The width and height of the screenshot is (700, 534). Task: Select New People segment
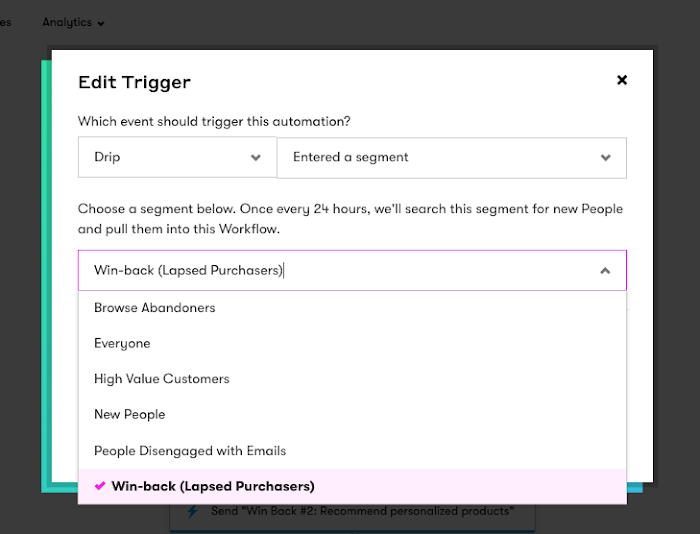coord(352,414)
